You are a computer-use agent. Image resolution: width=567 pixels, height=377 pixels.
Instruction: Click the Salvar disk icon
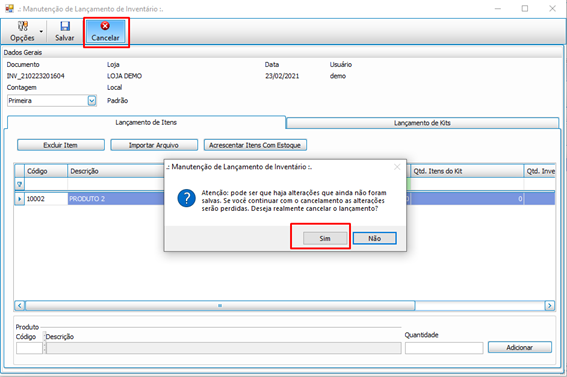[65, 26]
